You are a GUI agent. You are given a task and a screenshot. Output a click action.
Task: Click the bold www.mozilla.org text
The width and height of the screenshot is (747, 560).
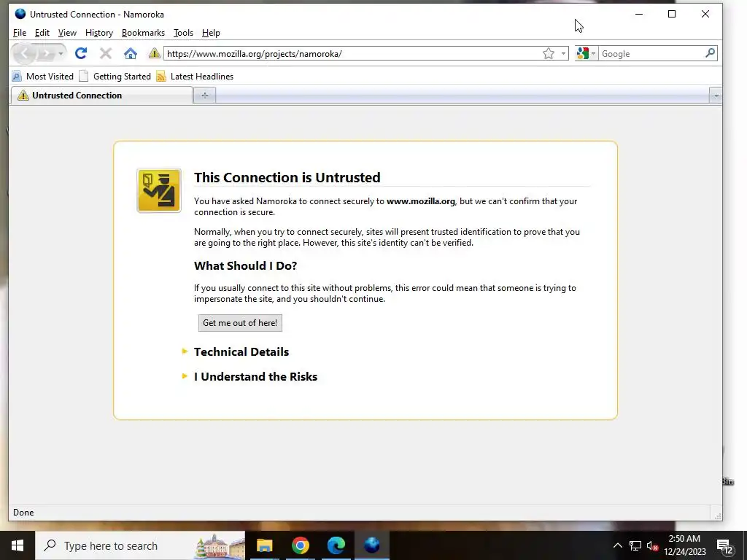[421, 201]
